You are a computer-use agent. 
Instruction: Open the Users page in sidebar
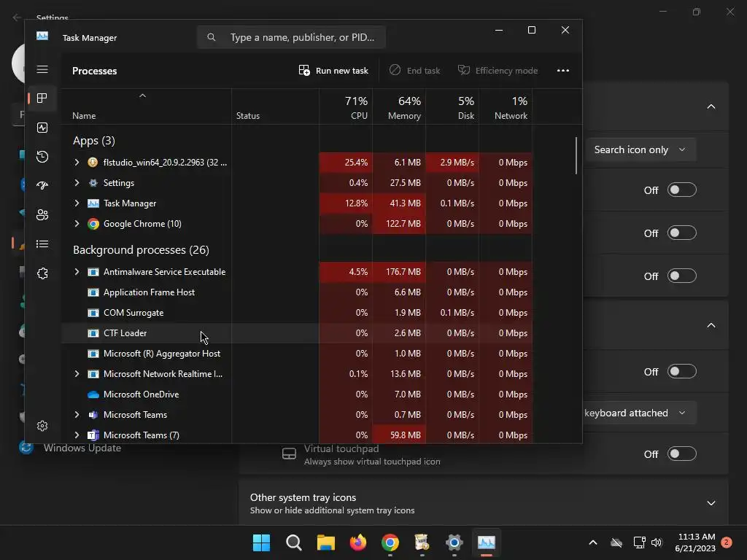[x=42, y=215]
